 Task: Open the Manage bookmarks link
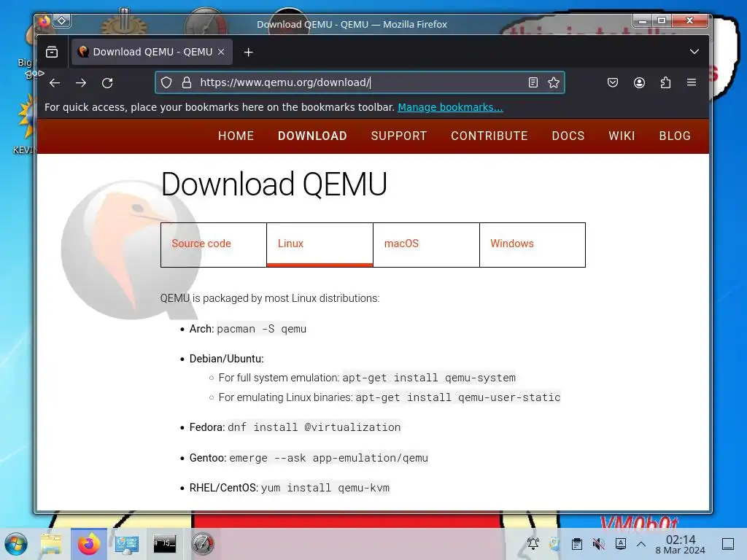[450, 107]
